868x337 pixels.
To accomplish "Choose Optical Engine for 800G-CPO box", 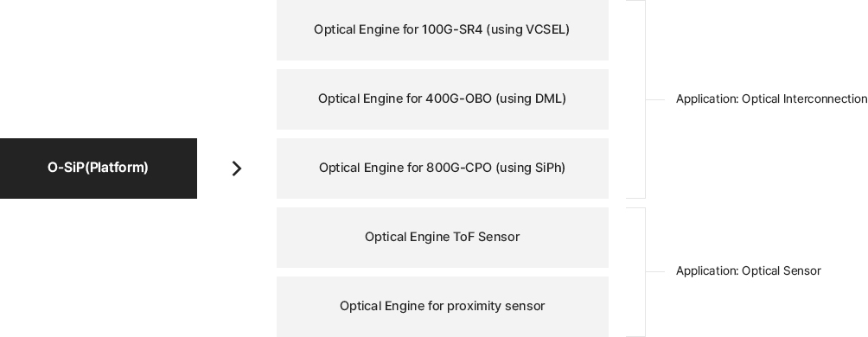I will coord(443,168).
